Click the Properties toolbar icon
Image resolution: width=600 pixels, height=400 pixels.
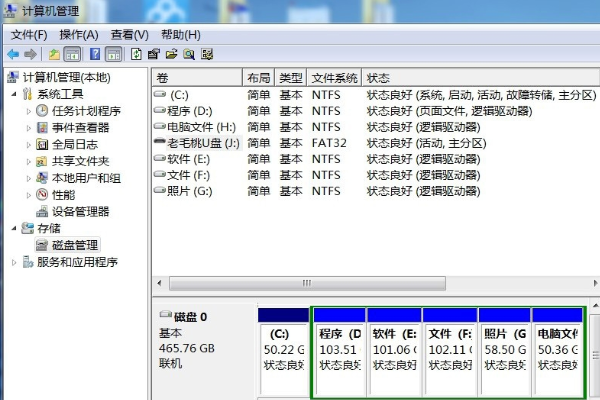[154, 54]
